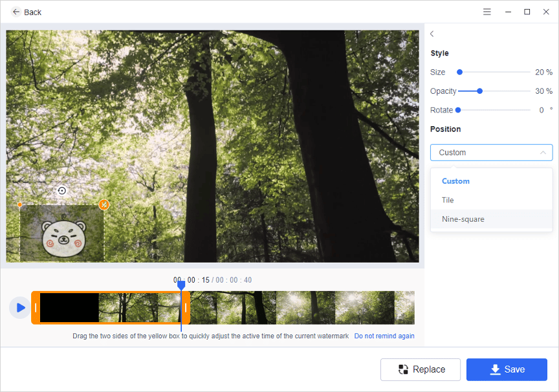The width and height of the screenshot is (559, 392).
Task: Choose the Nine-square position option
Action: 463,219
